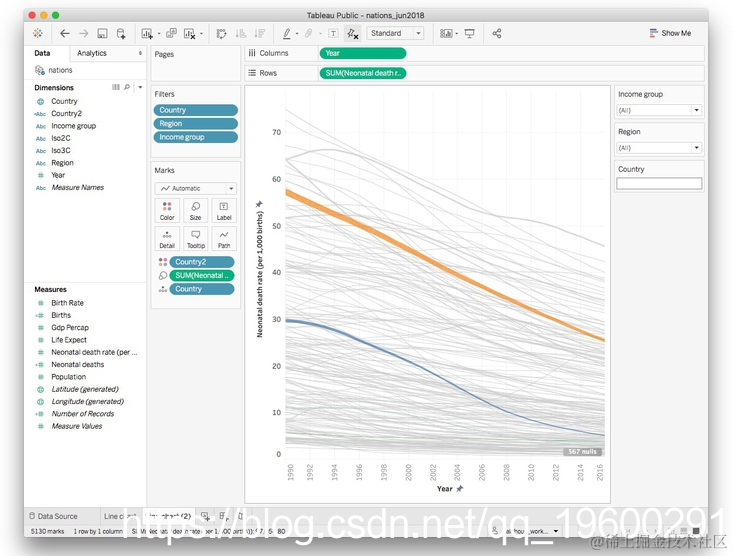Click the Share icon in toolbar
Screen dimensions: 733x556
pos(497,33)
